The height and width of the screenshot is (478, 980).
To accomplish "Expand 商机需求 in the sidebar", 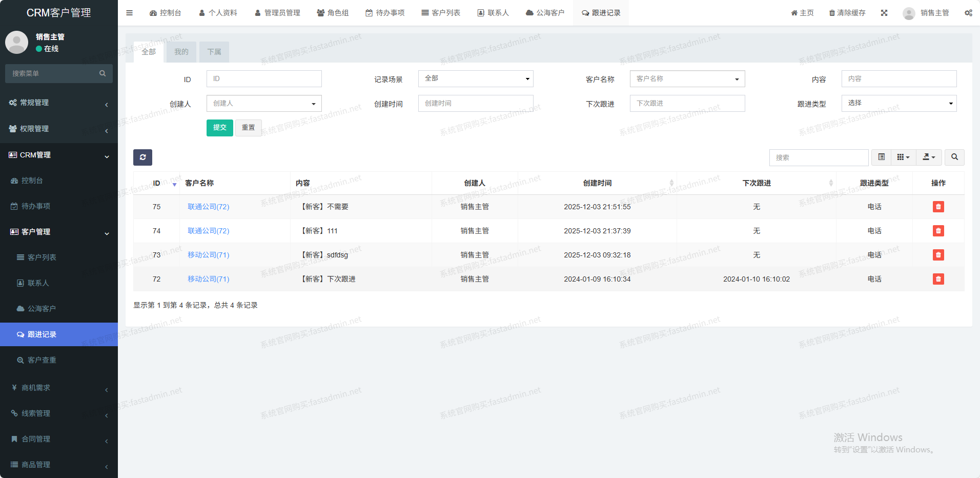I will [59, 388].
